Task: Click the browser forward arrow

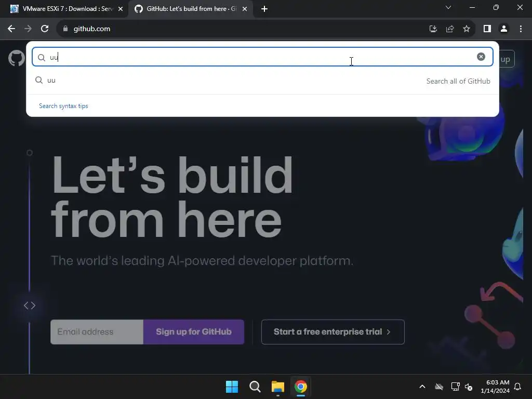Action: [28, 29]
